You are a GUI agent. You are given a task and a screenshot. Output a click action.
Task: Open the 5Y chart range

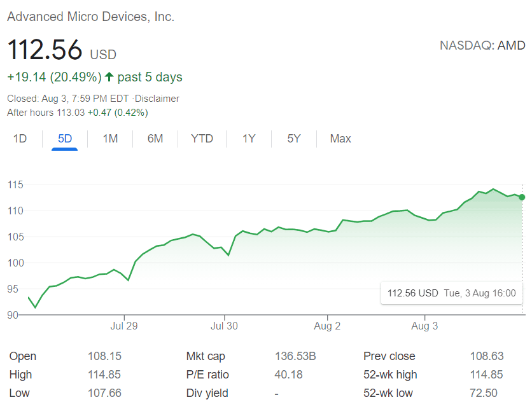(x=294, y=139)
